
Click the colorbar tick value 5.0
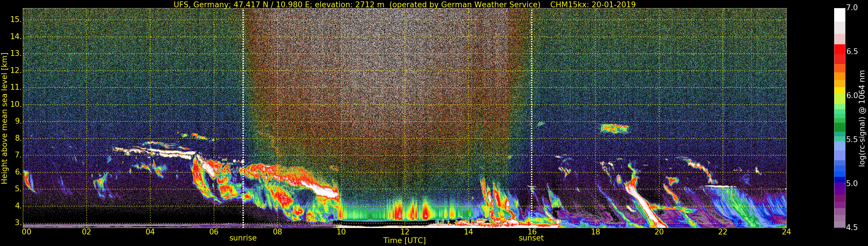coord(852,183)
